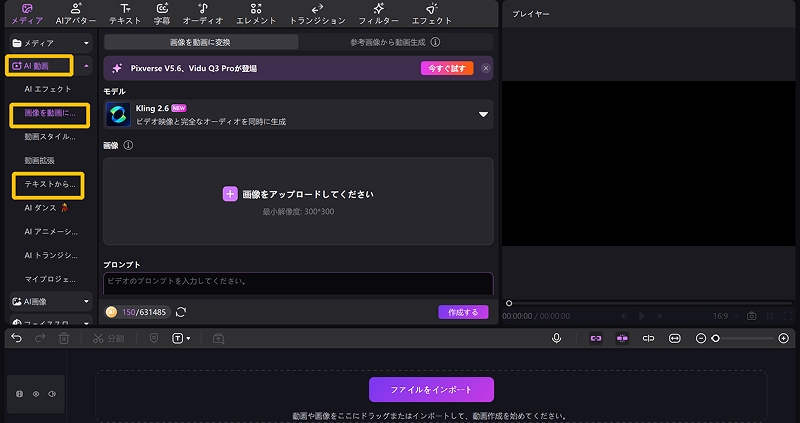Switch to the オーディオ tab
Screen dimensions: 800x423
point(203,14)
